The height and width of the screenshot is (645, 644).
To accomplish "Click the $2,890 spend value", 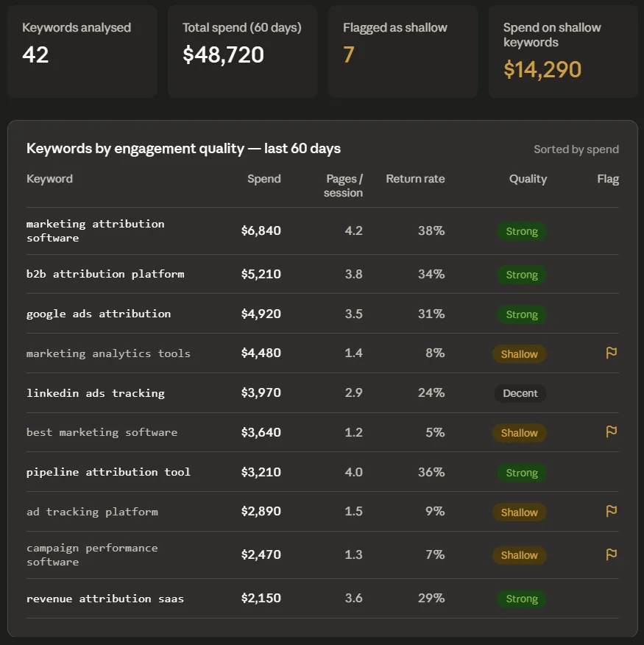I will coord(261,511).
